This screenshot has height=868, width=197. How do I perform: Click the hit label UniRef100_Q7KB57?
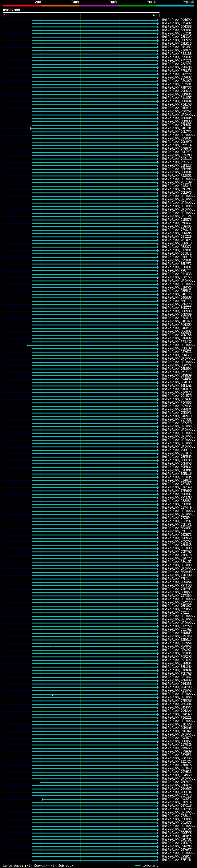coord(177,125)
